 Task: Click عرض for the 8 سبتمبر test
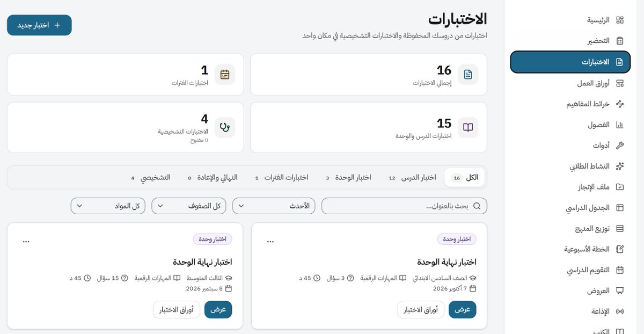[x=218, y=309]
